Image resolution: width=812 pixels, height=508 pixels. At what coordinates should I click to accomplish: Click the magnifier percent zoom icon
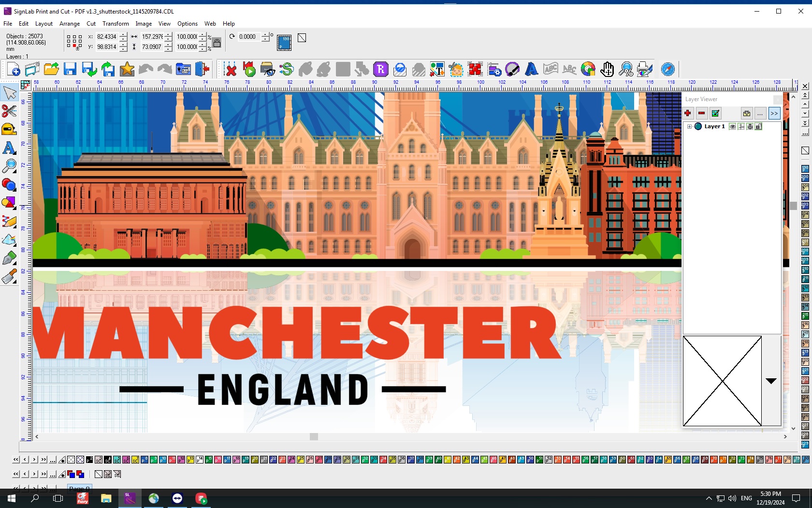click(x=626, y=69)
